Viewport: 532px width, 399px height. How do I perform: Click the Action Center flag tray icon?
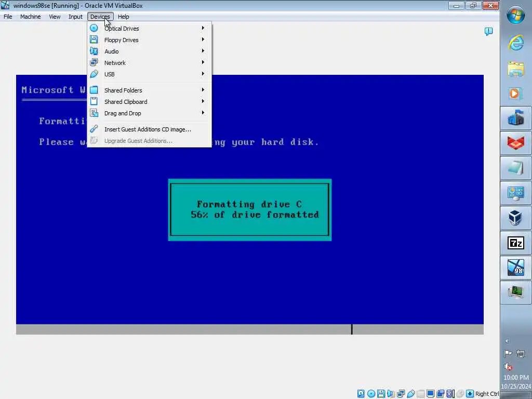click(508, 354)
